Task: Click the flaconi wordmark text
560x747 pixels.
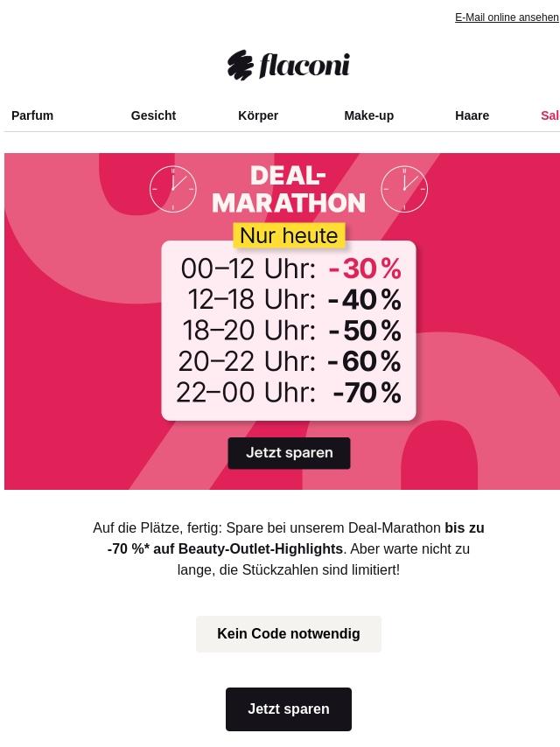Action: click(x=304, y=66)
